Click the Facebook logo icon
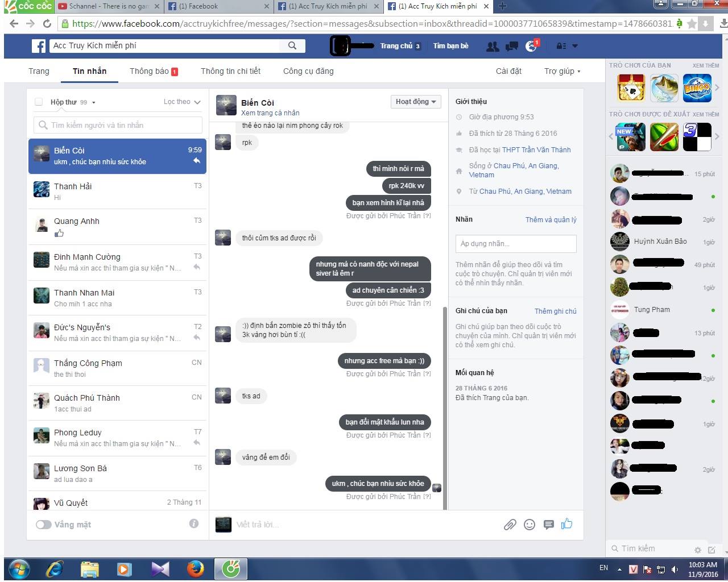 [x=39, y=46]
